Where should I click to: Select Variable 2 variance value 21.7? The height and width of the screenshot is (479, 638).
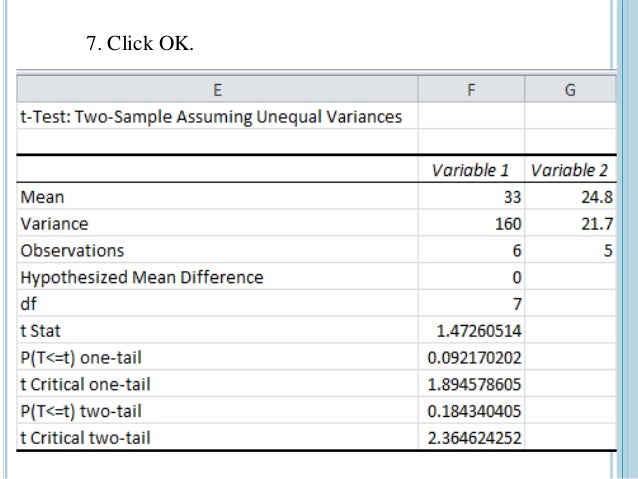click(570, 224)
